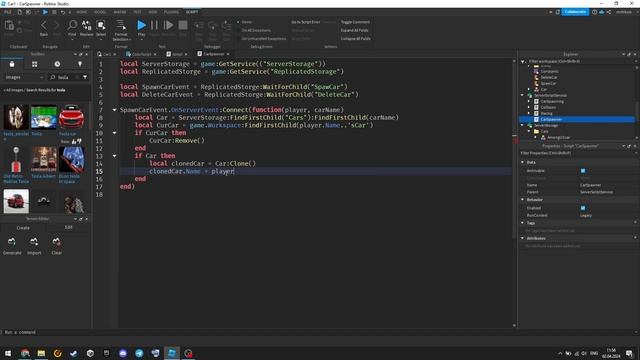Click Go to Script Error

(x=306, y=22)
